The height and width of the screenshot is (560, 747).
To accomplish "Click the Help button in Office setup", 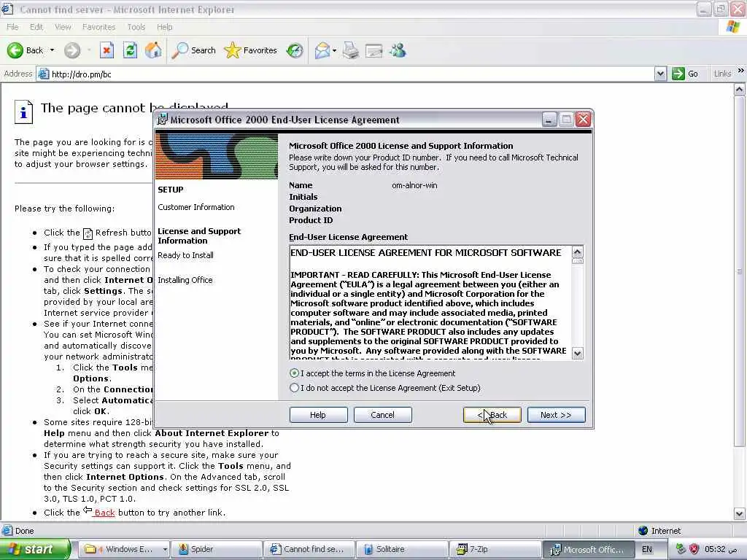I will tap(318, 415).
